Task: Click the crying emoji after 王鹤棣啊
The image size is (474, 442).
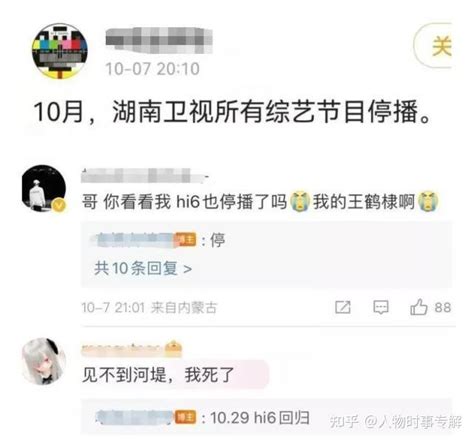Action: point(428,201)
